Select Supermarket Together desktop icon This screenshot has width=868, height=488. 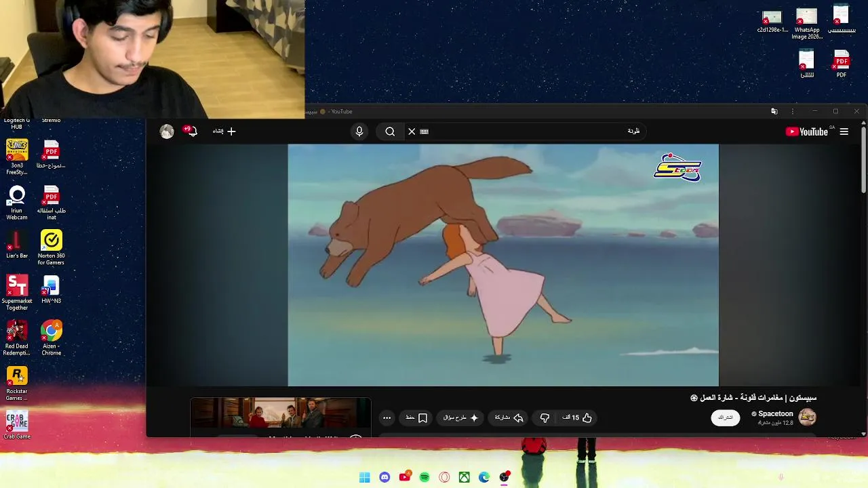pyautogui.click(x=17, y=293)
